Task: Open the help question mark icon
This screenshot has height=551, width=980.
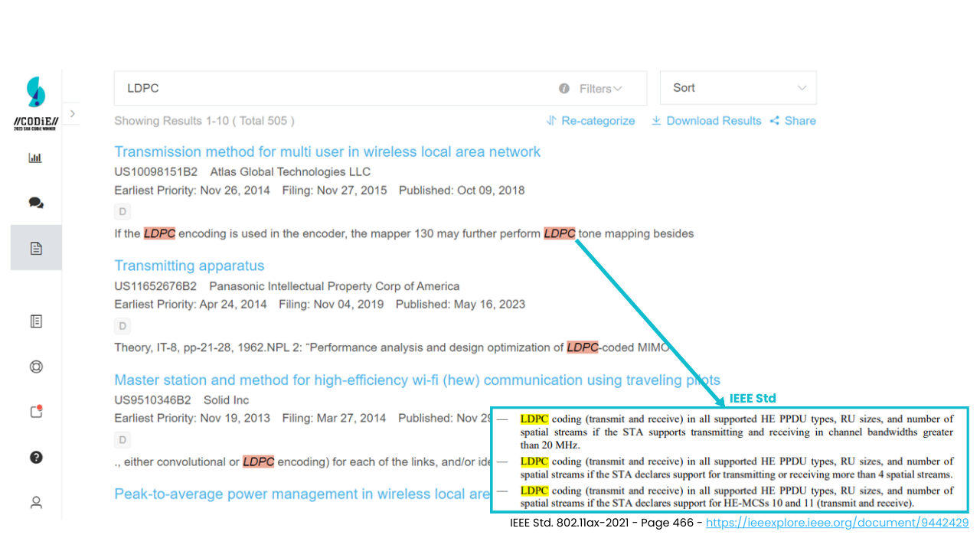Action: 36,458
